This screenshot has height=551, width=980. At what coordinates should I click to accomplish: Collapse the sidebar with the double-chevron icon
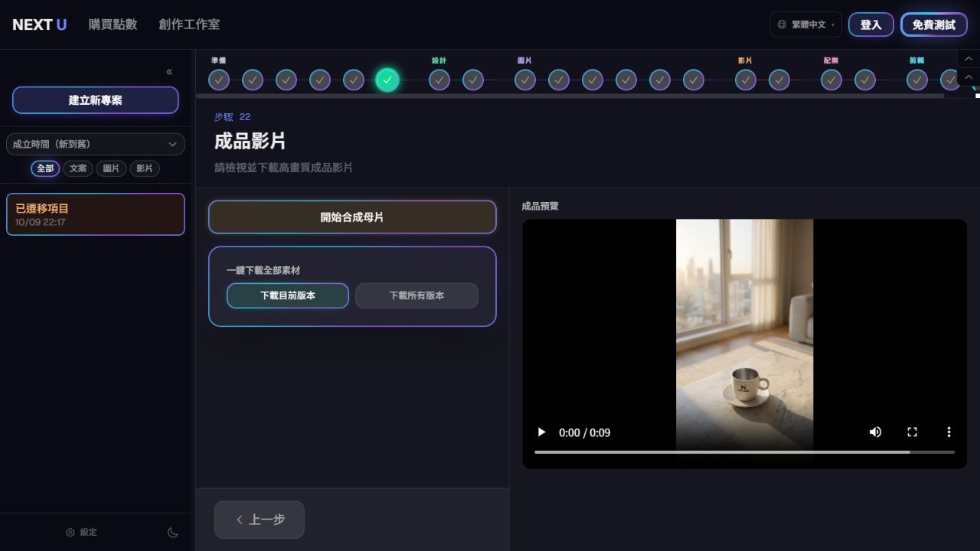click(169, 72)
